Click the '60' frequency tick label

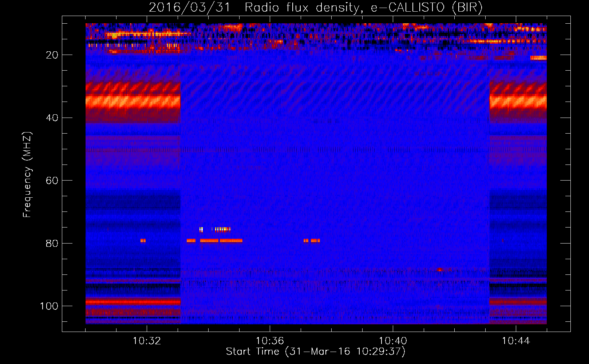tap(52, 181)
